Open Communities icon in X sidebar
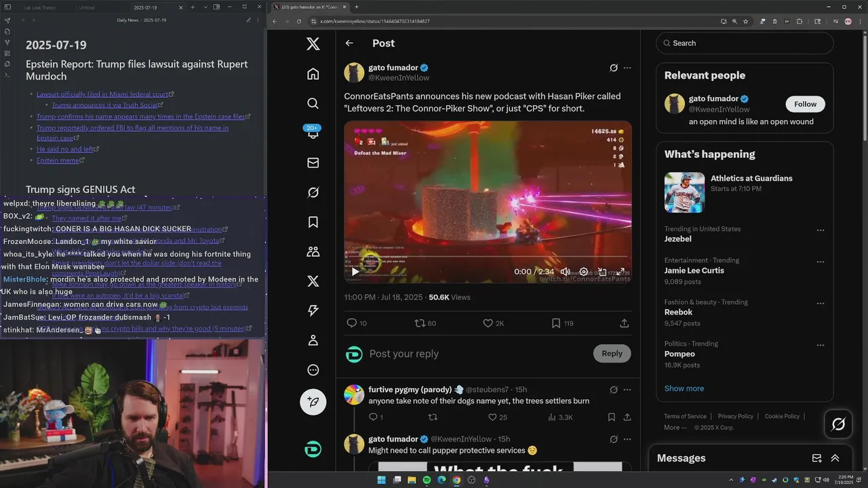868x488 pixels. pyautogui.click(x=313, y=251)
